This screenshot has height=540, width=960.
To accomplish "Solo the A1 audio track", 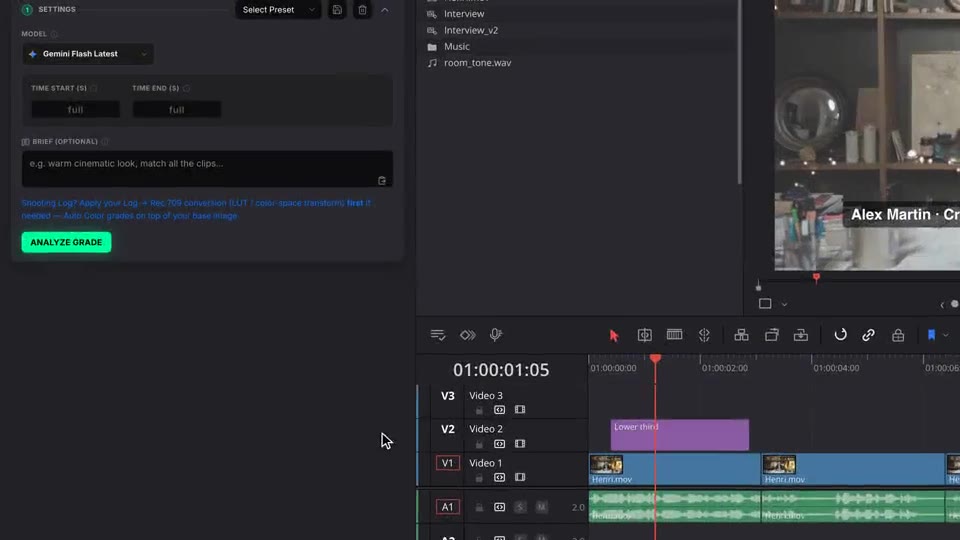I will point(520,507).
